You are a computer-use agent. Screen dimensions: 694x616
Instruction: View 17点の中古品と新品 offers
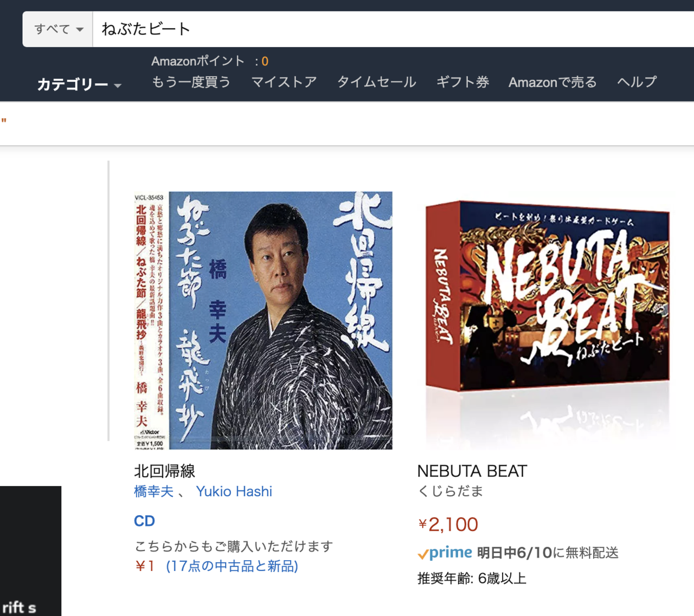(232, 566)
